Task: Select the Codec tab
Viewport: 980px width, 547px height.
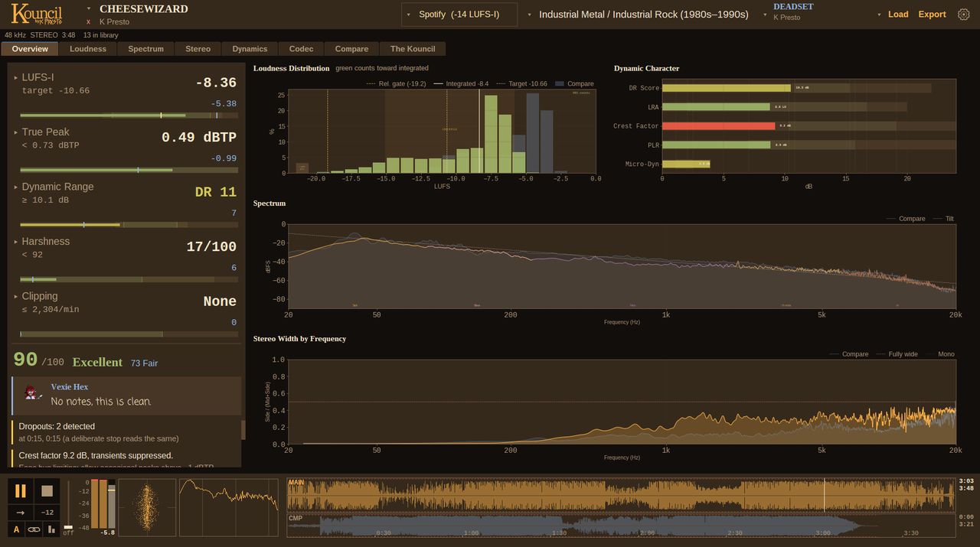Action: (302, 49)
